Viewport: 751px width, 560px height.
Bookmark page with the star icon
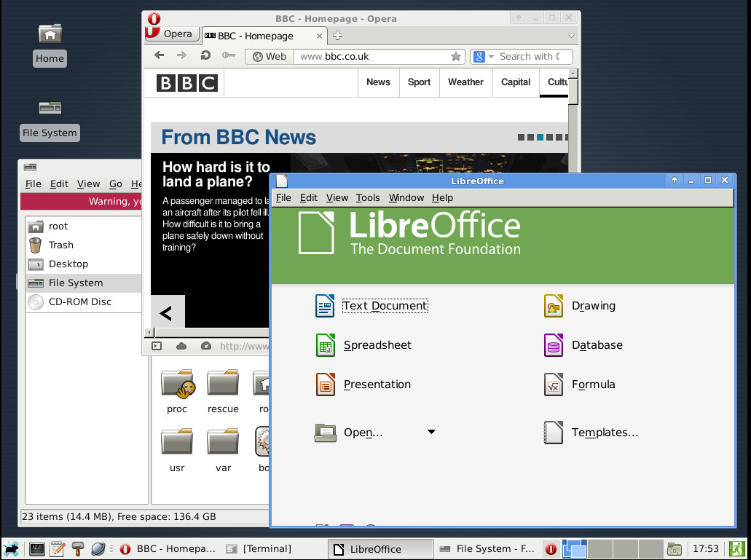(x=456, y=57)
